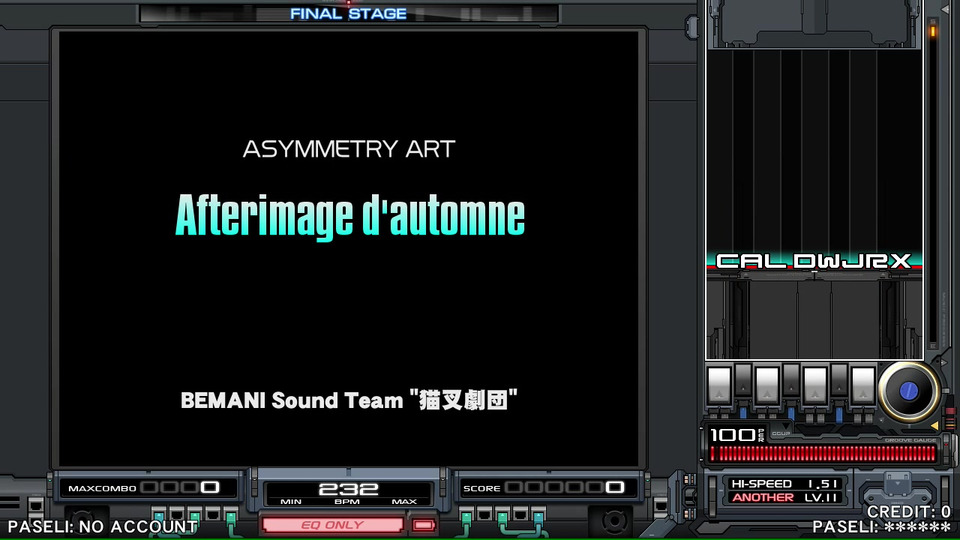Click the ASYMMETRY ART genre text
960x540 pixels.
pyautogui.click(x=349, y=149)
